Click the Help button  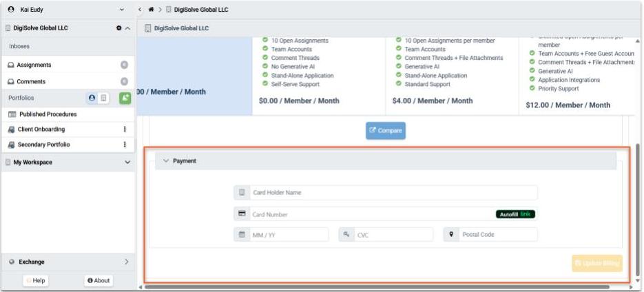tap(36, 280)
